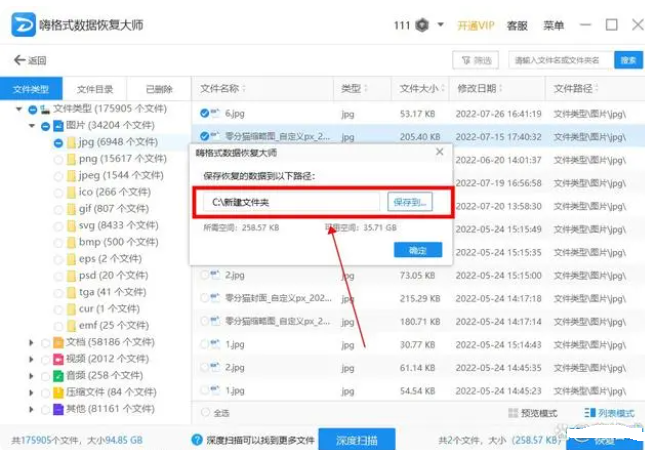Start 深度扫描 deep scan
Image resolution: width=645 pixels, height=450 pixels.
pos(357,440)
